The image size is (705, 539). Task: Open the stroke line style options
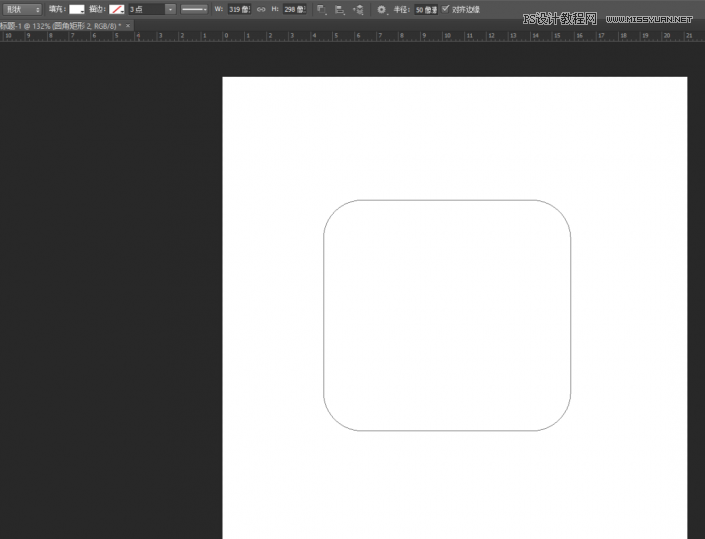pos(194,8)
